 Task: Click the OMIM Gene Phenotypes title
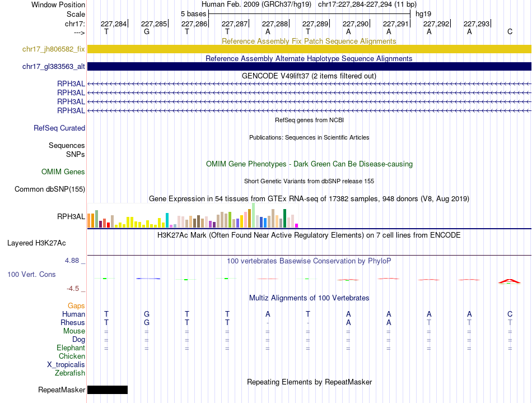click(x=309, y=164)
